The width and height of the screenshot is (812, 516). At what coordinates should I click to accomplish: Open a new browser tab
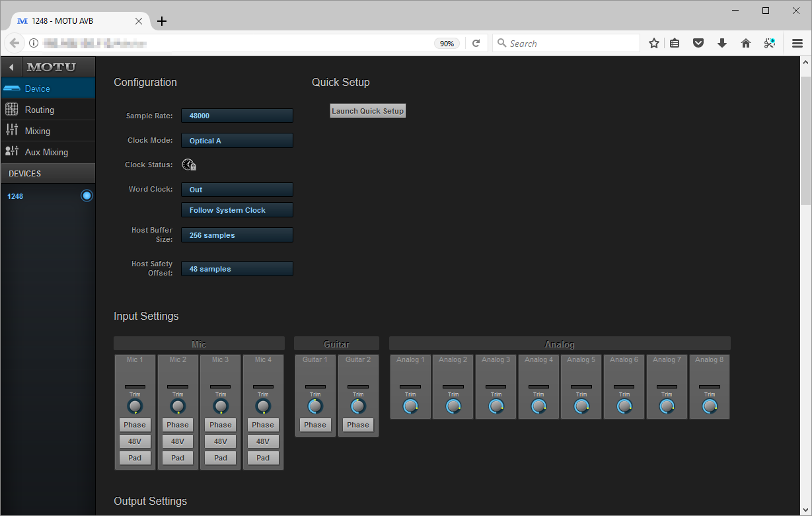click(x=162, y=21)
